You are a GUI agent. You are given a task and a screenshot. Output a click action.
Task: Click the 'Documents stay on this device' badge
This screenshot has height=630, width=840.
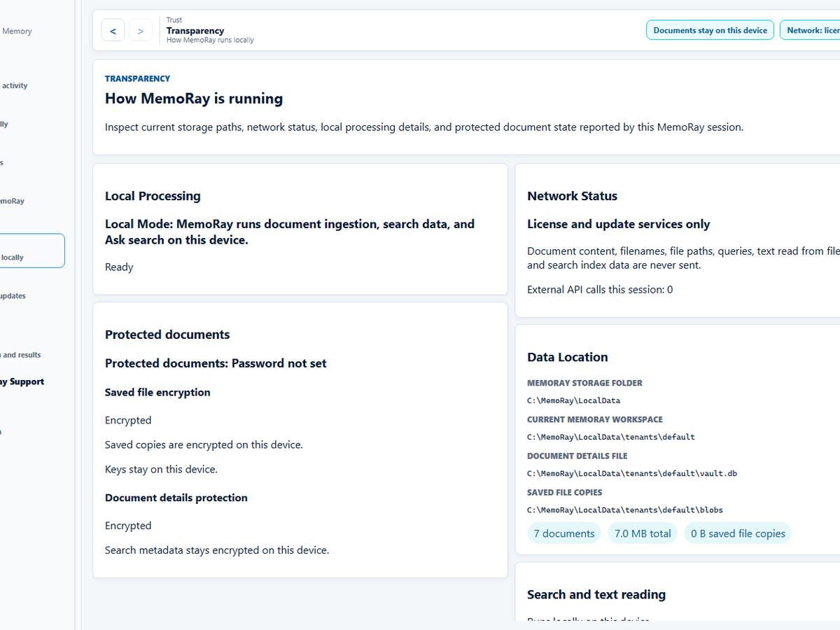[x=710, y=30]
